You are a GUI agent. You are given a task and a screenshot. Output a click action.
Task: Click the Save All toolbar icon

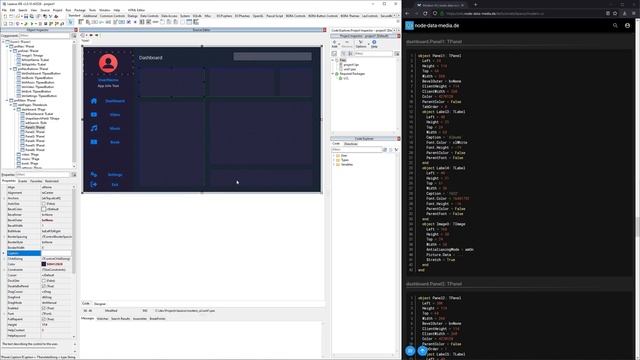pyautogui.click(x=31, y=16)
